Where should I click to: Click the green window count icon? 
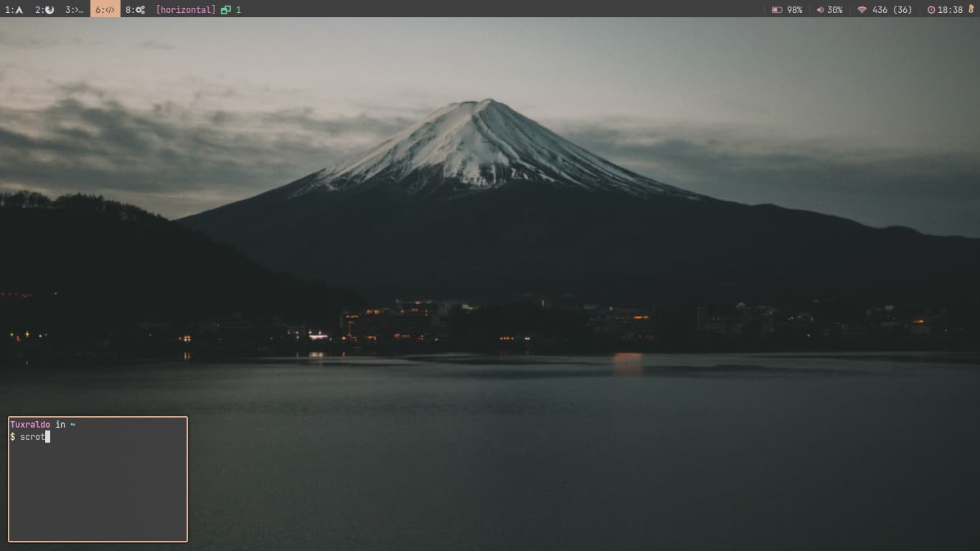tap(226, 10)
